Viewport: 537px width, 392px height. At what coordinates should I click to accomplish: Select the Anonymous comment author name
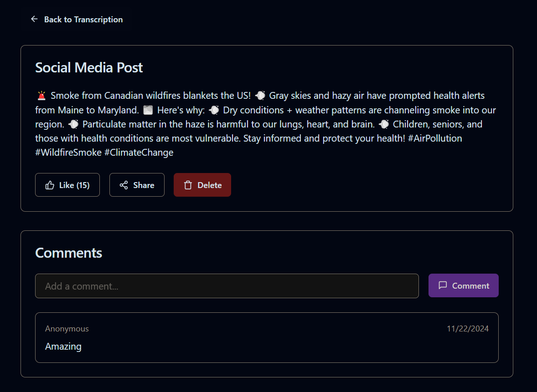67,329
